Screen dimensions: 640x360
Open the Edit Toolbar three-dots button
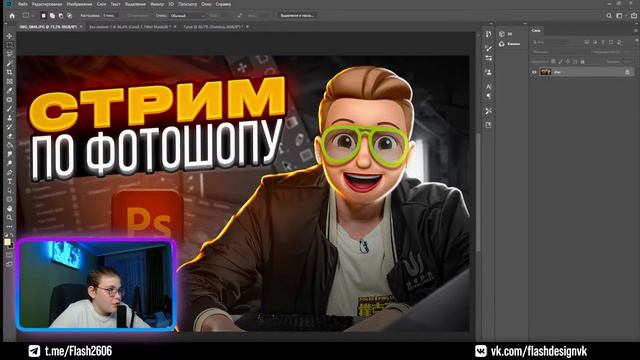click(x=9, y=227)
